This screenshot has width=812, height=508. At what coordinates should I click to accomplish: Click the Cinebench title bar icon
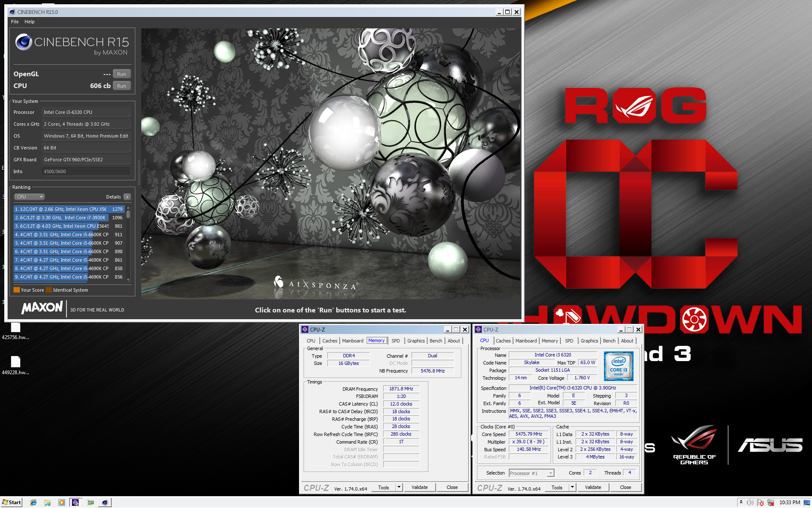12,12
